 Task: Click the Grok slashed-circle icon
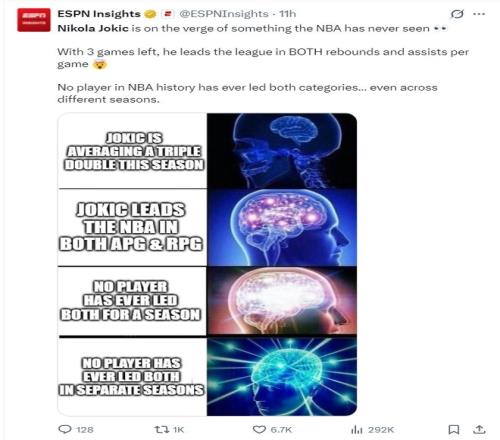[457, 14]
